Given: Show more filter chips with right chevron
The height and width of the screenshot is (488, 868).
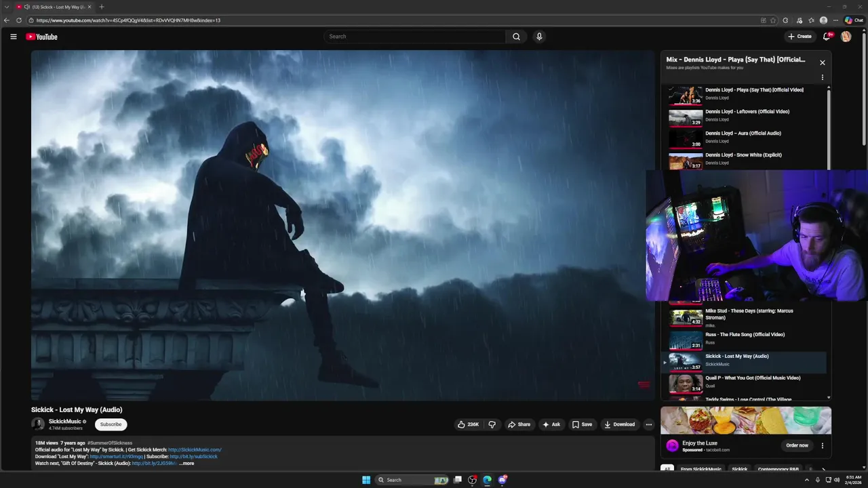Looking at the screenshot, I should (823, 469).
